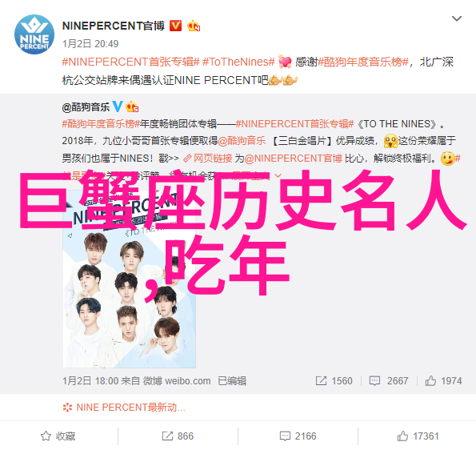View the NINE PERCENT album poster image
This screenshot has height=450, width=476.
click(130, 279)
